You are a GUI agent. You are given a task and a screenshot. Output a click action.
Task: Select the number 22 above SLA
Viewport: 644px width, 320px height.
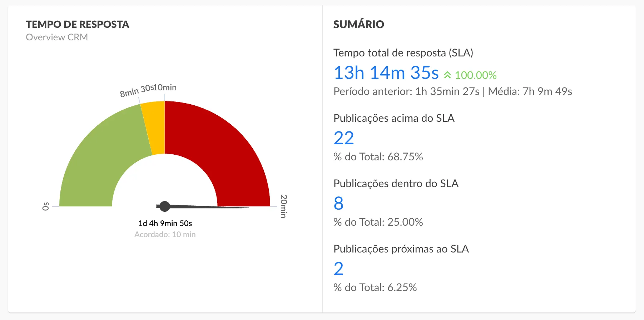344,138
